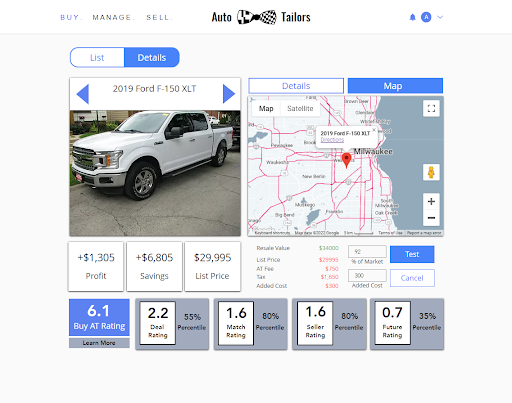Zoom in on the map
This screenshot has height=403, width=512.
coord(431,201)
